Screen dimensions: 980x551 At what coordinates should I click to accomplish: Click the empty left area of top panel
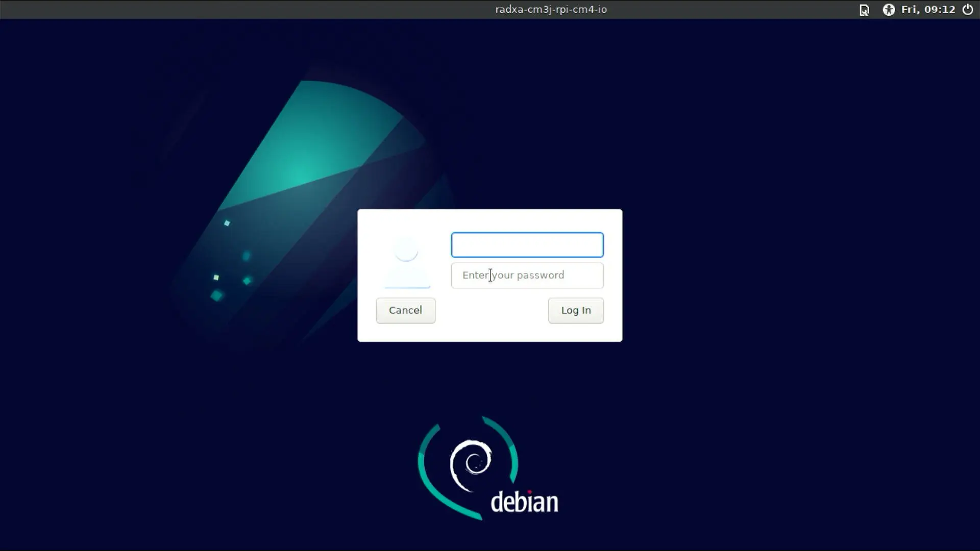click(x=204, y=10)
